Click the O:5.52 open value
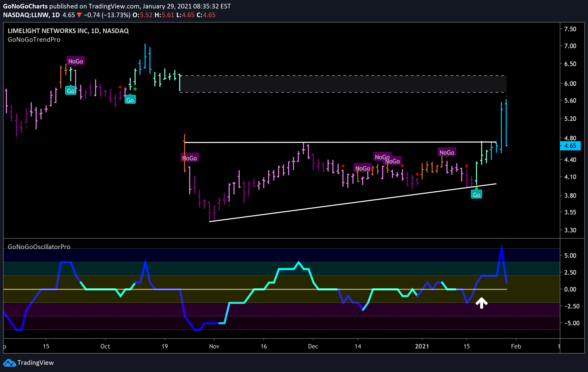Image resolution: width=588 pixels, height=372 pixels. point(143,15)
